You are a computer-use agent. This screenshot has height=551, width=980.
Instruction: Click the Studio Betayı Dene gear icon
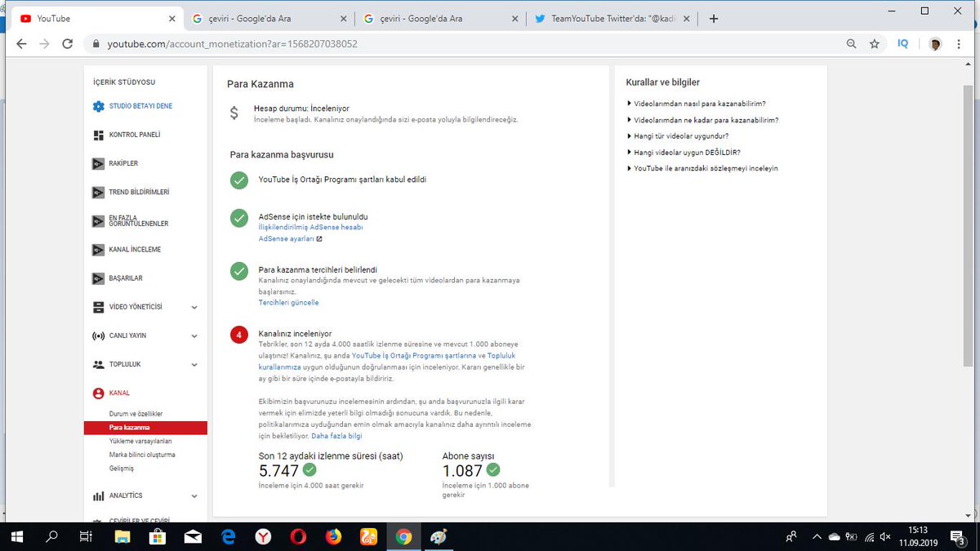click(x=98, y=106)
